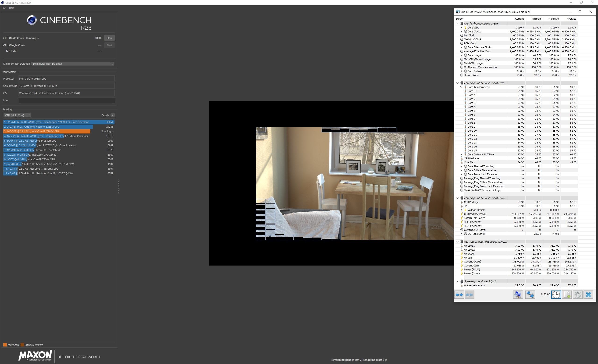
Task: Click the Identical System color swatch
Action: 22,345
